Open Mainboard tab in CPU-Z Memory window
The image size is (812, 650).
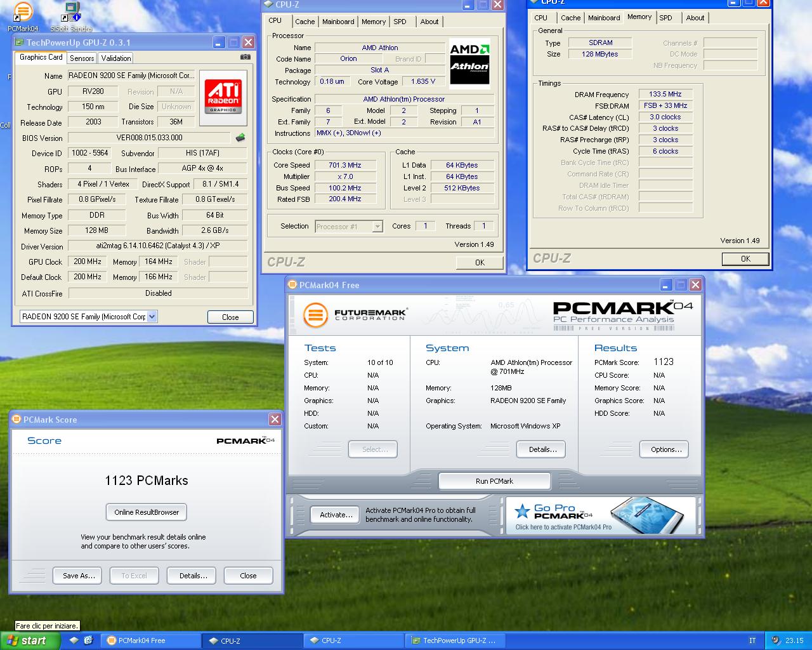click(x=604, y=18)
